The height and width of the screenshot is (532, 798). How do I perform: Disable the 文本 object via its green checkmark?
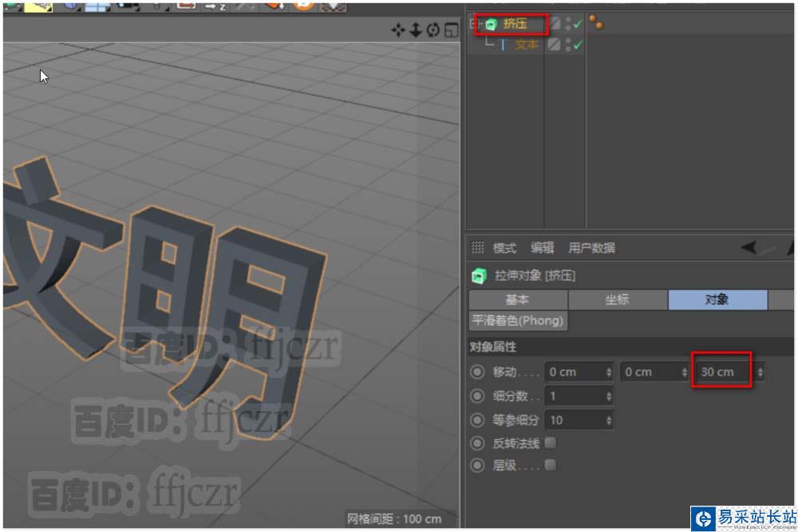coord(578,45)
